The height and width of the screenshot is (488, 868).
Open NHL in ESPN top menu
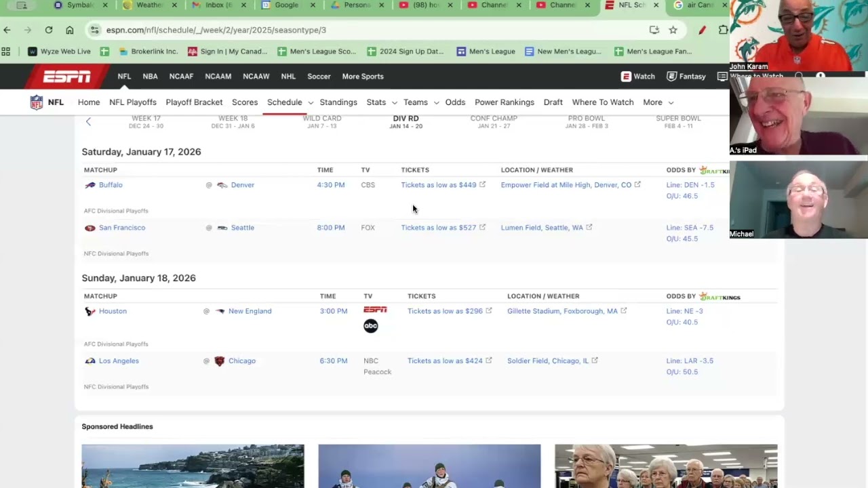288,77
